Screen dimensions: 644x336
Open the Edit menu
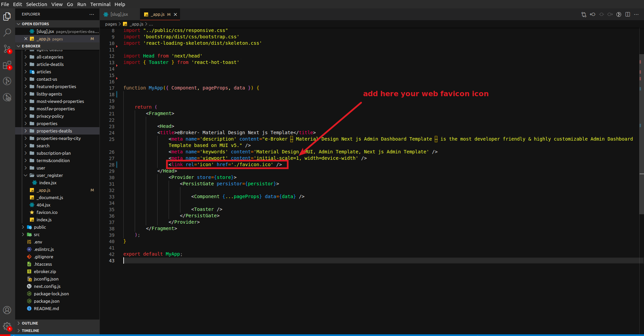[x=17, y=4]
